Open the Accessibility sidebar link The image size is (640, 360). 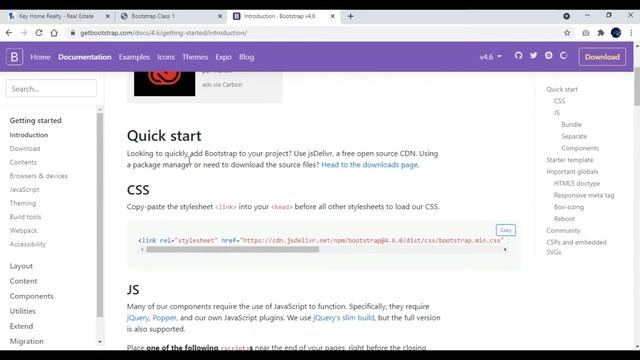[28, 244]
